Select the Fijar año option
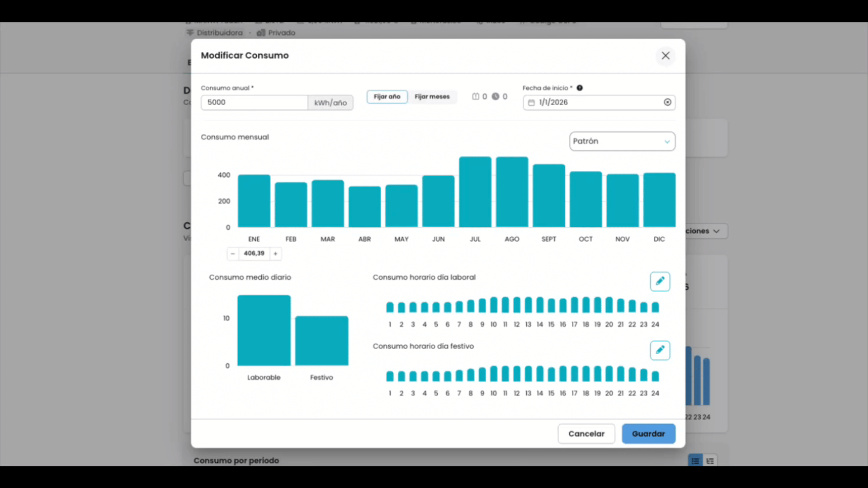Viewport: 868px width, 488px height. point(387,97)
